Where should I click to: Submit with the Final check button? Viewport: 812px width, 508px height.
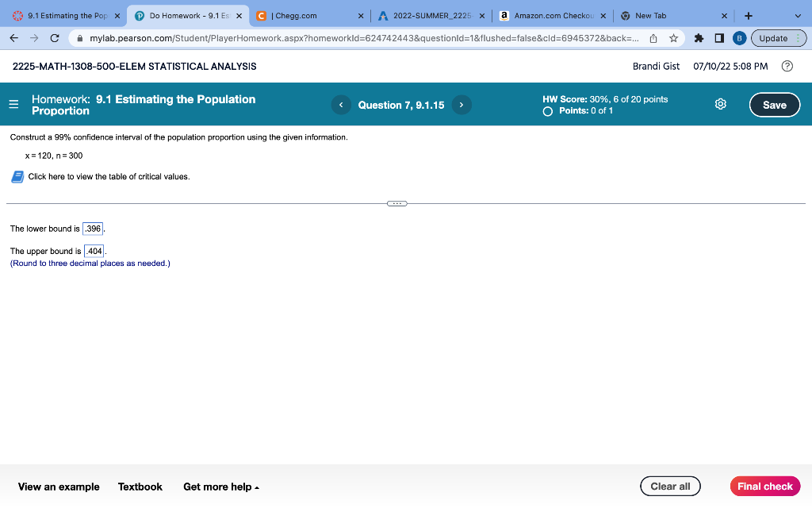pos(765,487)
